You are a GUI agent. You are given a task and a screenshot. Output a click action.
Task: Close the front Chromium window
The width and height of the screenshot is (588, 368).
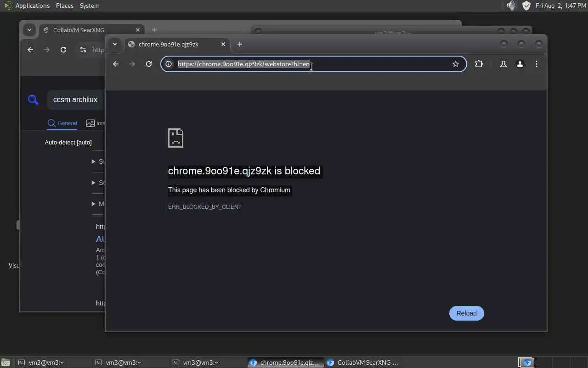pyautogui.click(x=538, y=44)
